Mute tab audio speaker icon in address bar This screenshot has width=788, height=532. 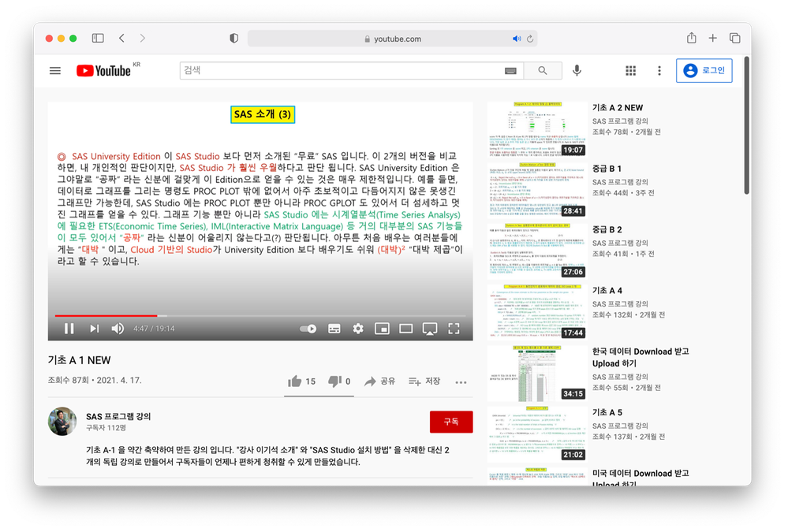click(x=517, y=39)
